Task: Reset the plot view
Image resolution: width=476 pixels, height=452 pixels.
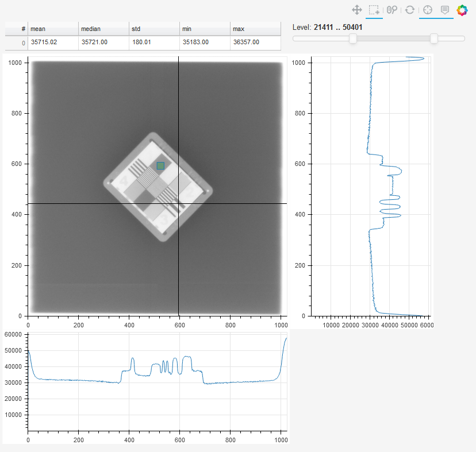Action: coord(410,10)
